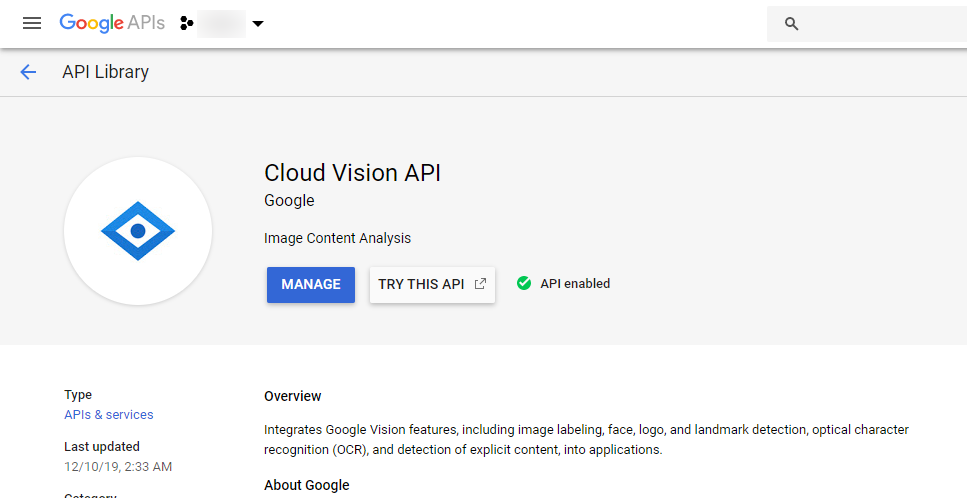Image resolution: width=967 pixels, height=498 pixels.
Task: Click the project selector dots icon
Action: pyautogui.click(x=186, y=23)
